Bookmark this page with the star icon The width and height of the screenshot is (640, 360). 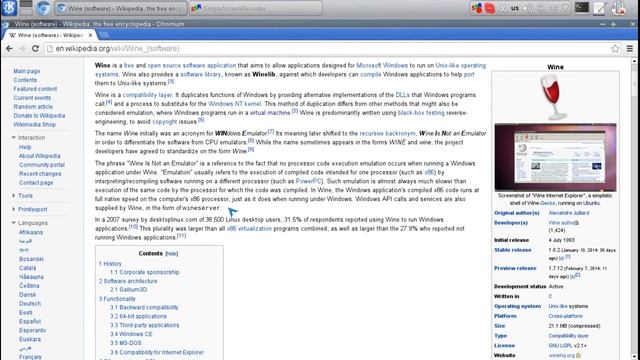click(615, 49)
